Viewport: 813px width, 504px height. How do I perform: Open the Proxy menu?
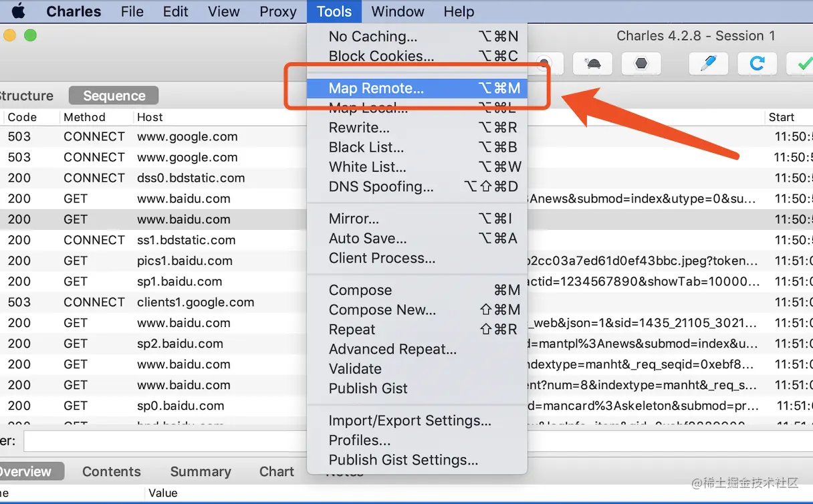[278, 11]
